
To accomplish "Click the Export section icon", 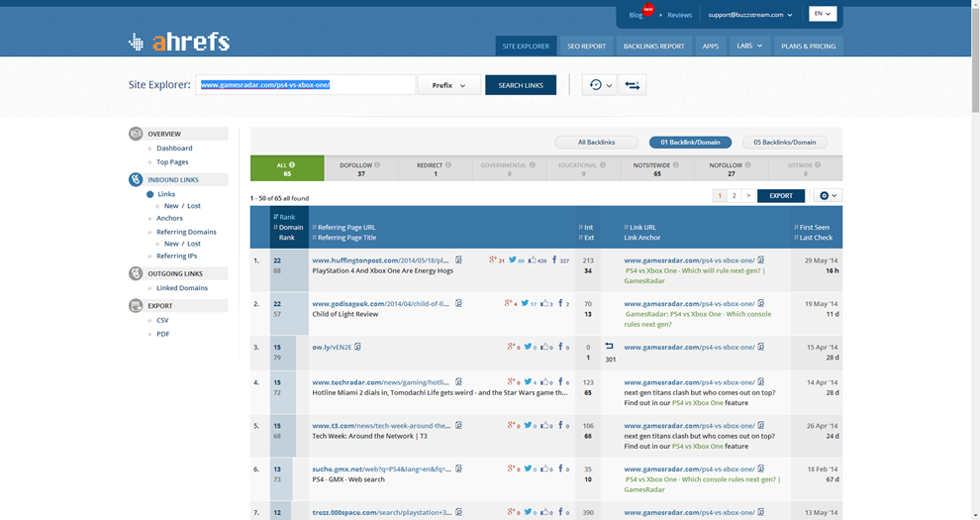I will (136, 306).
